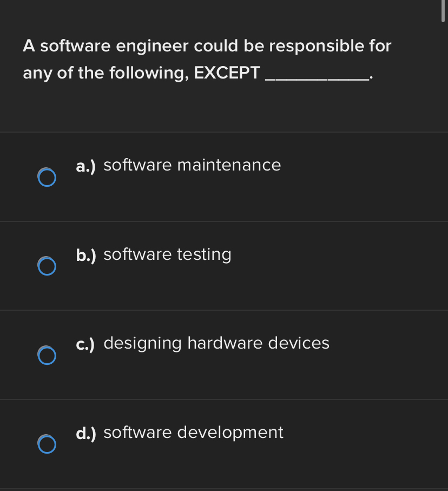This screenshot has width=448, height=491.
Task: Click the 'c.)' option label
Action: pos(85,344)
